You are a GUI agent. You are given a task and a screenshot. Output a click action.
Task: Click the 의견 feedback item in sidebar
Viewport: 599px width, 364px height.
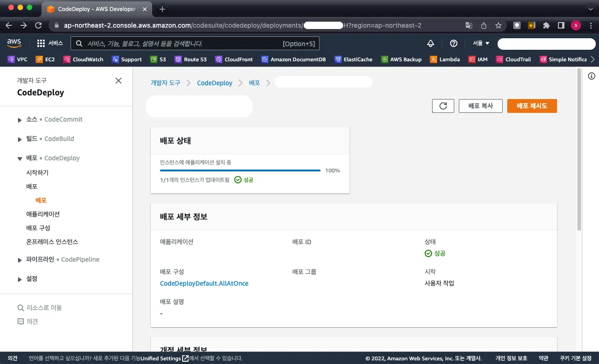tap(28, 321)
